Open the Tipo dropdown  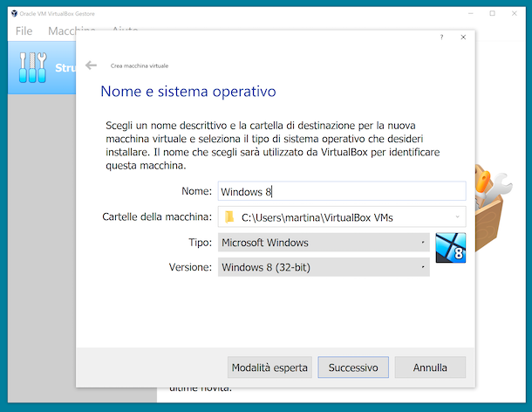324,242
